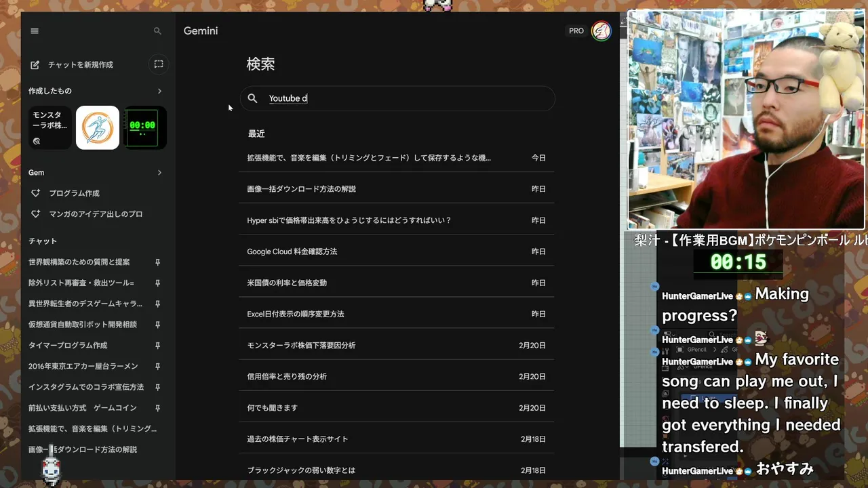Click the 作成したもの heading
This screenshot has width=868, height=488.
coord(50,91)
